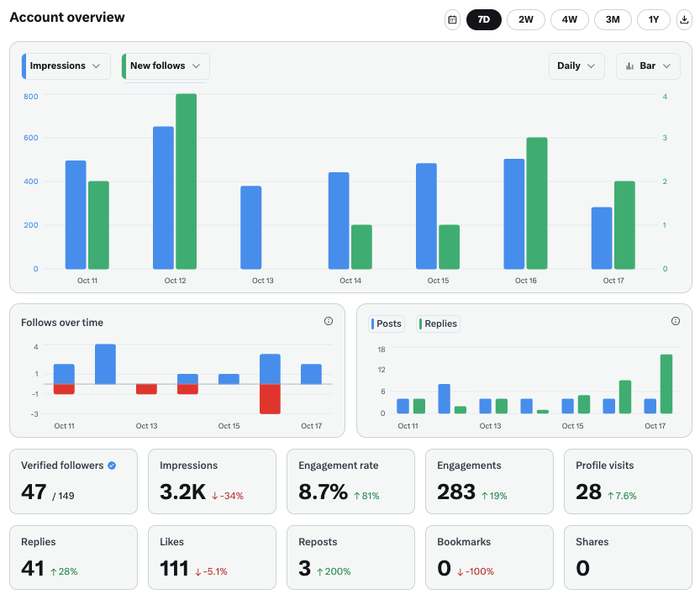Open the Impressions metric dropdown

(66, 66)
